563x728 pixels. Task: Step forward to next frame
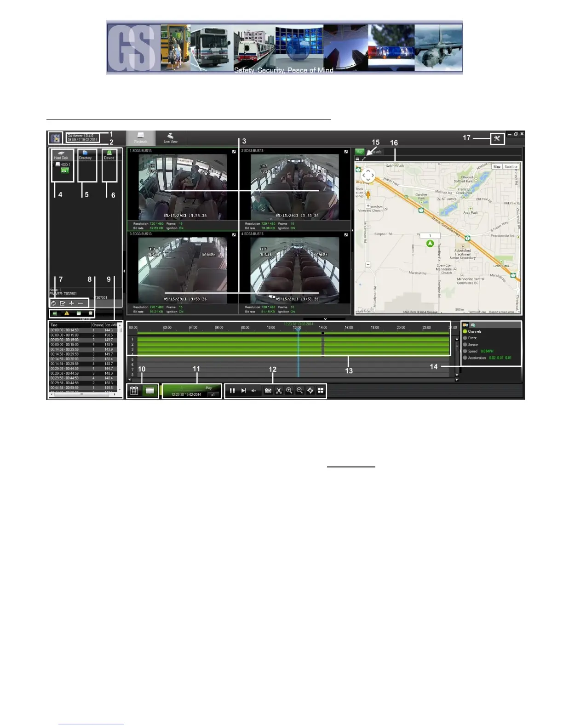click(243, 391)
